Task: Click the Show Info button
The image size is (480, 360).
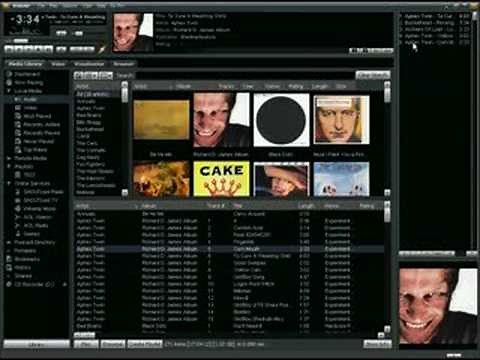Action: coord(377,344)
